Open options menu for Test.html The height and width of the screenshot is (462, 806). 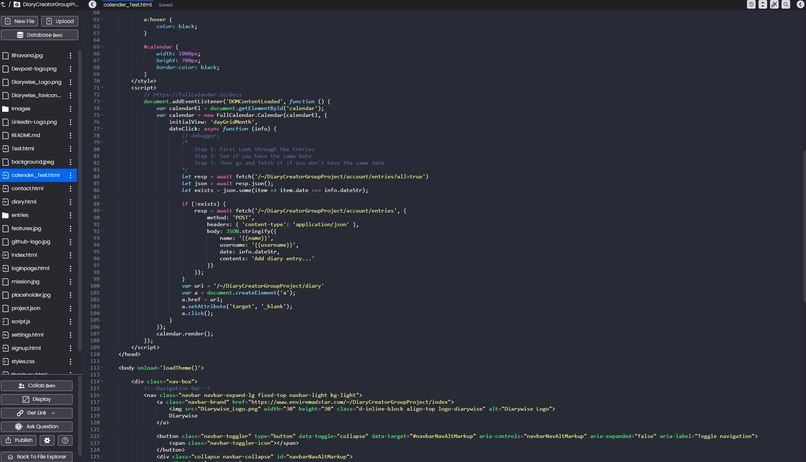point(70,149)
